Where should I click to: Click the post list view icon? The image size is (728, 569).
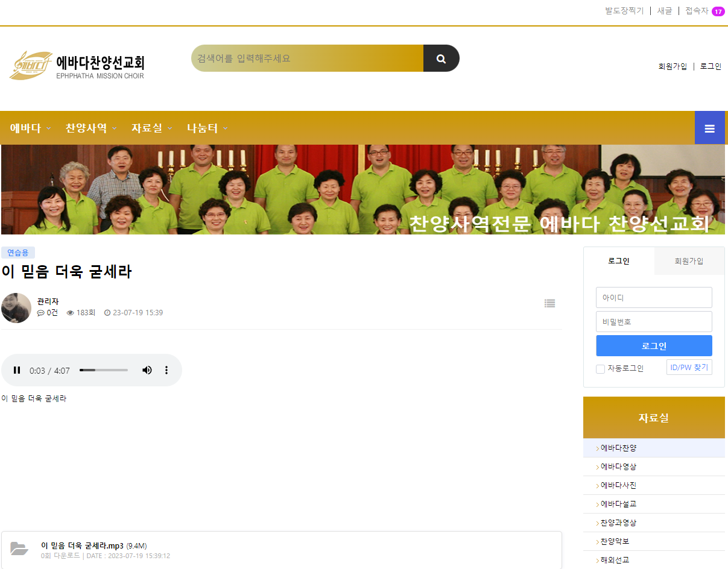(x=549, y=303)
